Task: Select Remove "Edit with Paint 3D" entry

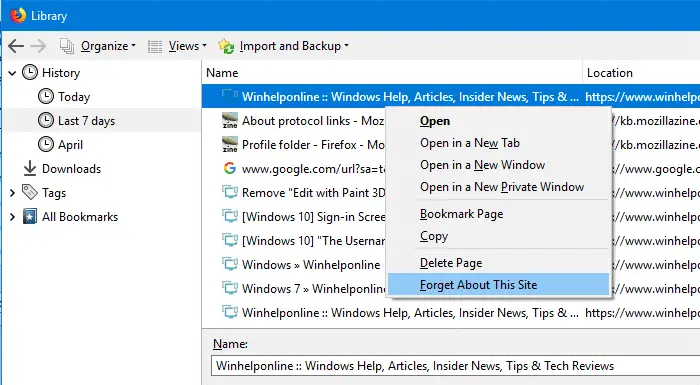Action: coord(294,192)
